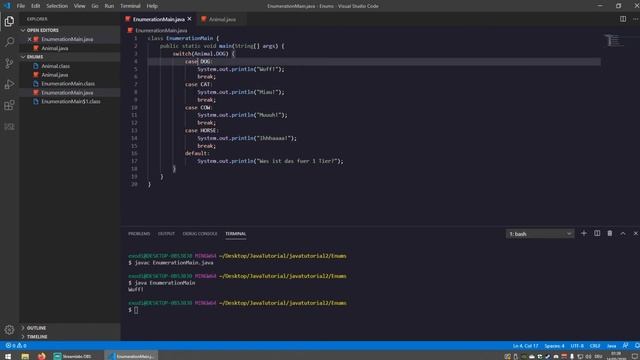Open the View menu

point(80,6)
